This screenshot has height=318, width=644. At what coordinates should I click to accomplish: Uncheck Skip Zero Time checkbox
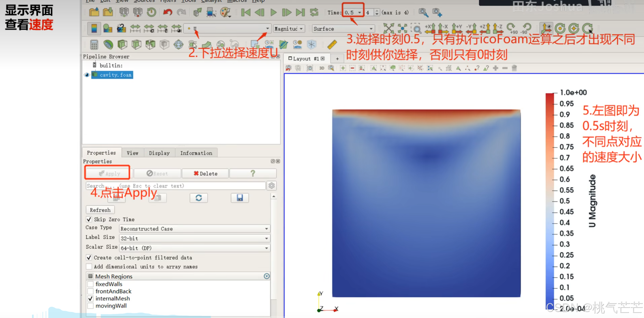pos(89,219)
